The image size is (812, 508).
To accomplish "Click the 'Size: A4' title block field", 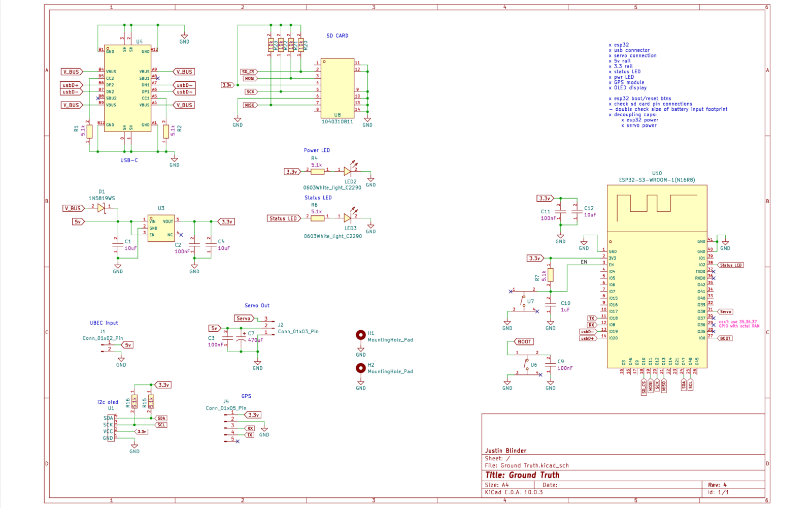I will [x=497, y=485].
